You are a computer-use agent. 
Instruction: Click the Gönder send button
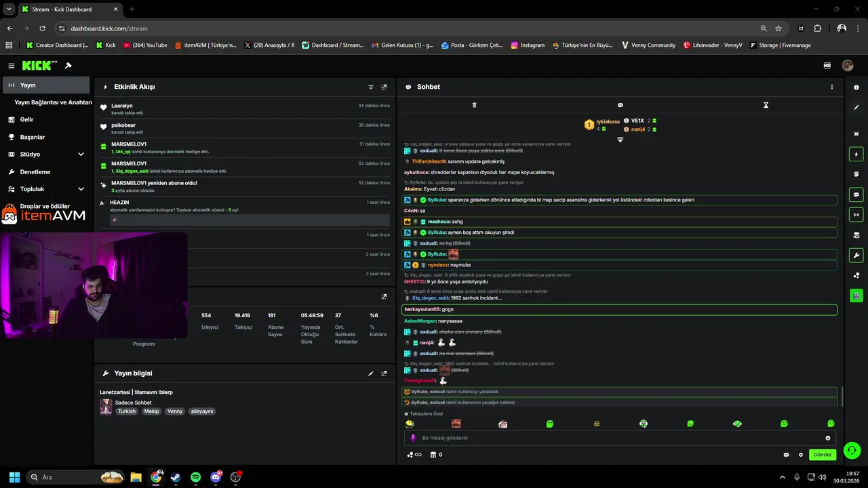[x=822, y=455]
